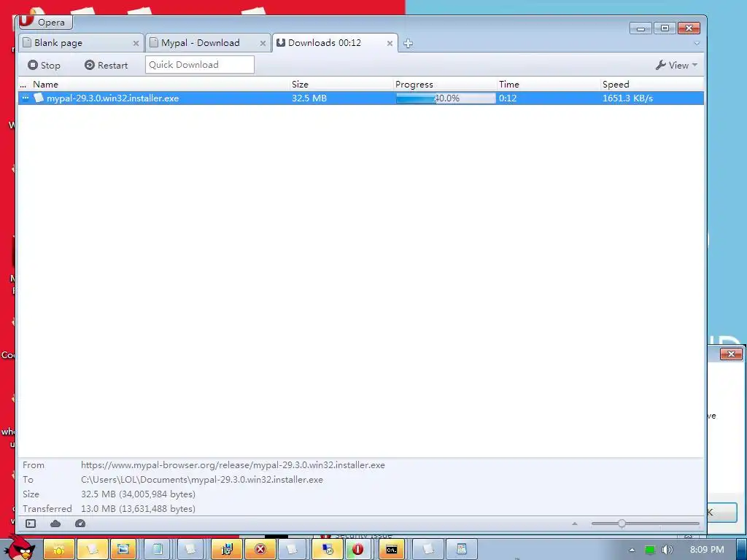Close the Mypal - Download tab
Screen dimensions: 747x560
[x=263, y=43]
